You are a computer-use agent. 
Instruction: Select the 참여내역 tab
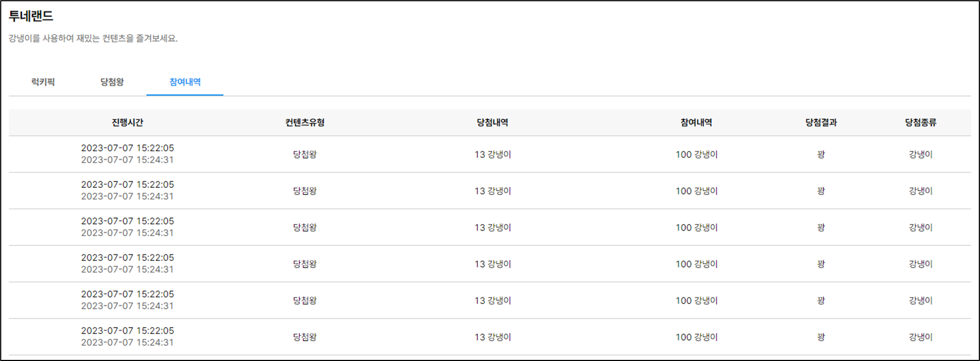point(185,82)
